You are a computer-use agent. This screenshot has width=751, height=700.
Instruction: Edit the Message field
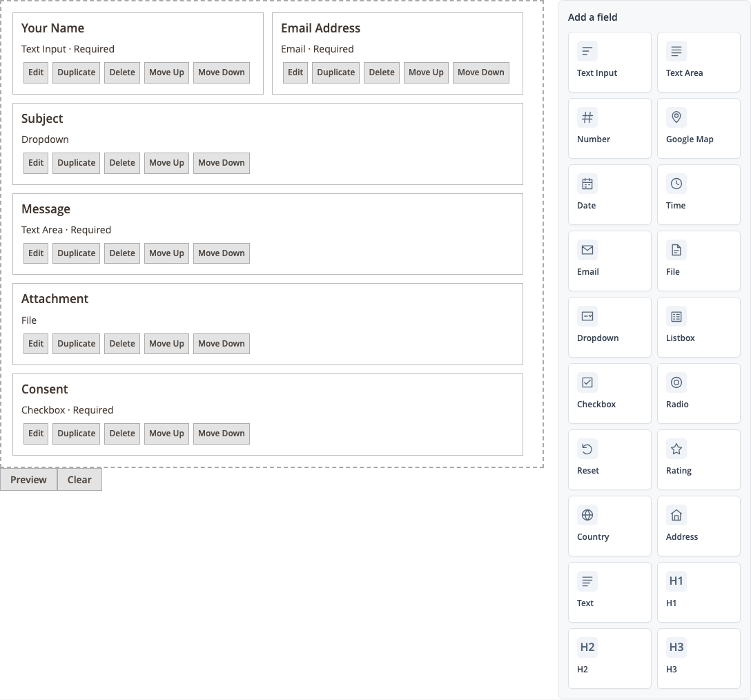click(x=36, y=253)
